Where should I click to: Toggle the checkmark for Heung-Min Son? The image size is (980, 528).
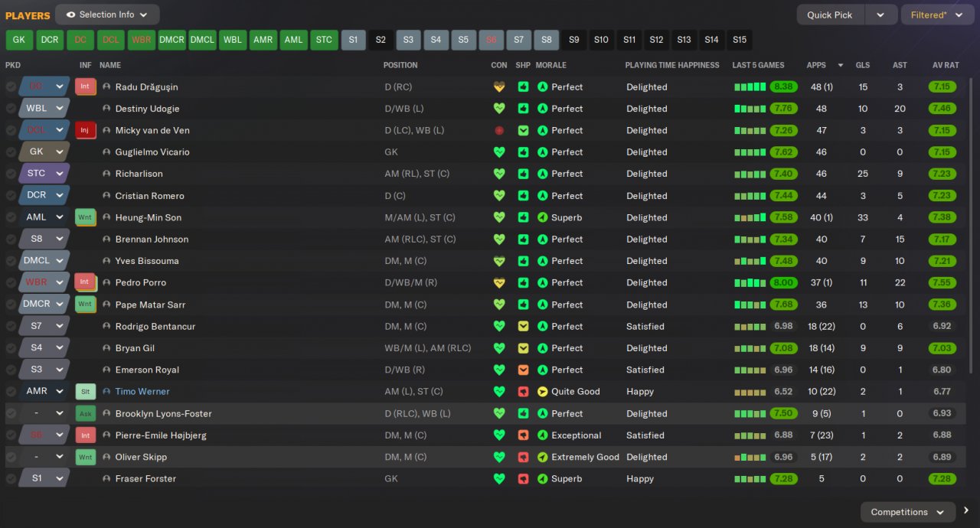click(11, 217)
